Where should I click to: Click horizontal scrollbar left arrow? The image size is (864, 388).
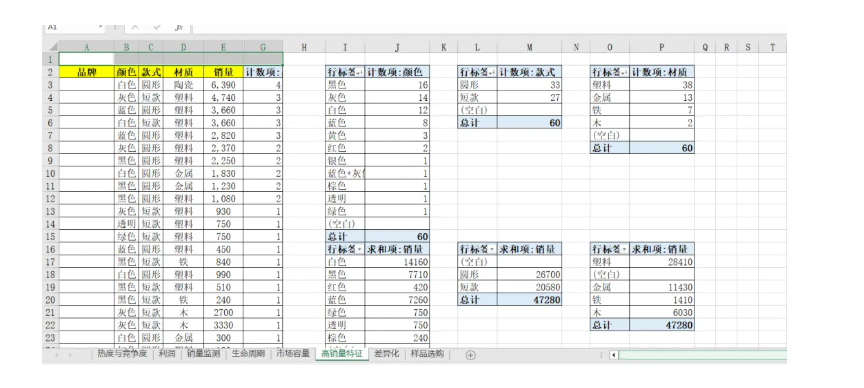coord(613,355)
